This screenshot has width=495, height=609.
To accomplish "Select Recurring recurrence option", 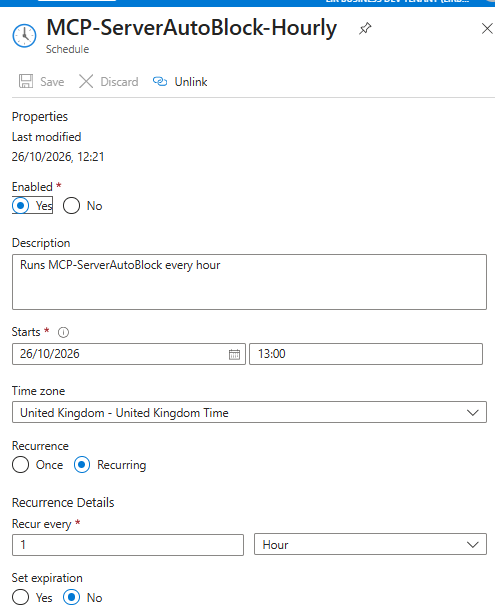I will coord(82,465).
